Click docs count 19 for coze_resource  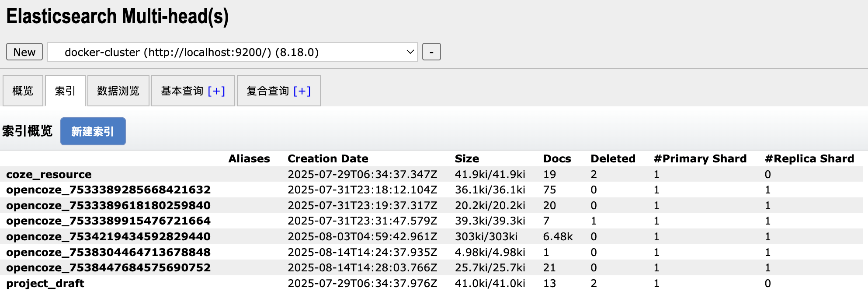(x=549, y=174)
